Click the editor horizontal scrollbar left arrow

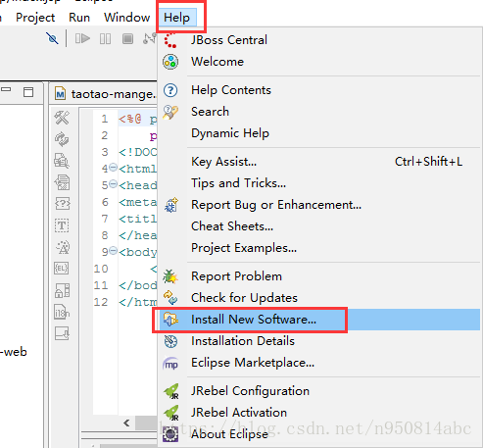126,423
